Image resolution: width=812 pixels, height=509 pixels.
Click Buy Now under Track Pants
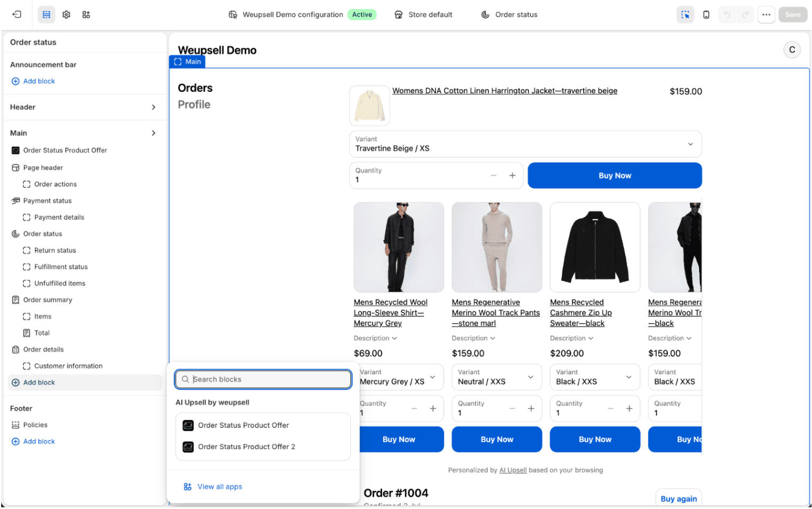point(497,440)
